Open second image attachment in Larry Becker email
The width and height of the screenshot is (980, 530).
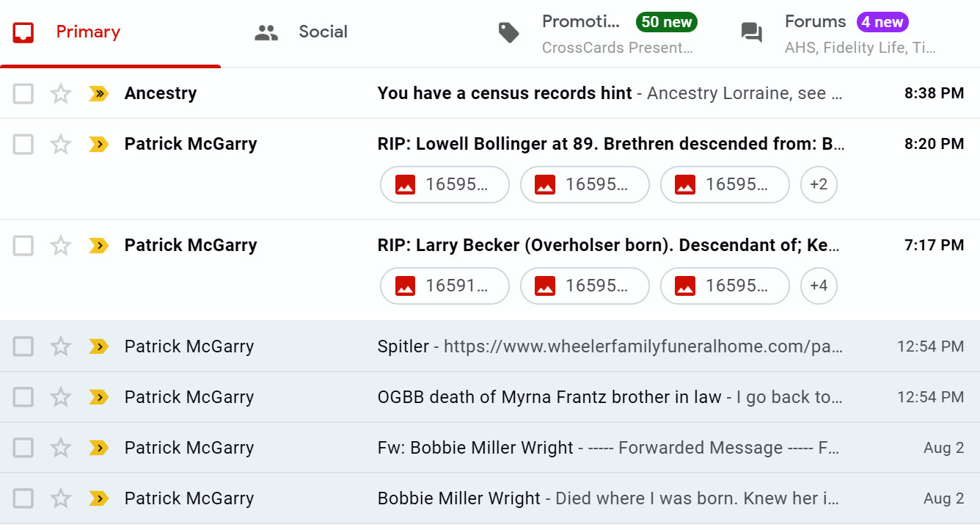(585, 286)
